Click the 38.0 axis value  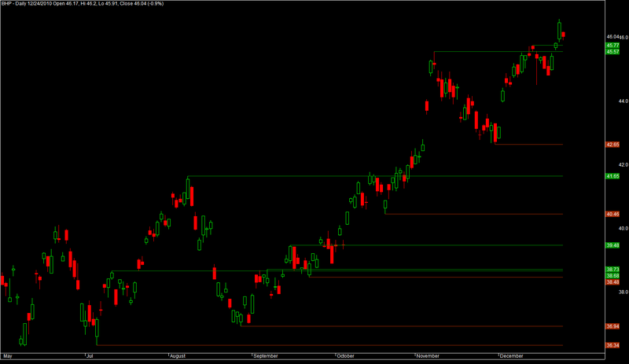point(623,292)
